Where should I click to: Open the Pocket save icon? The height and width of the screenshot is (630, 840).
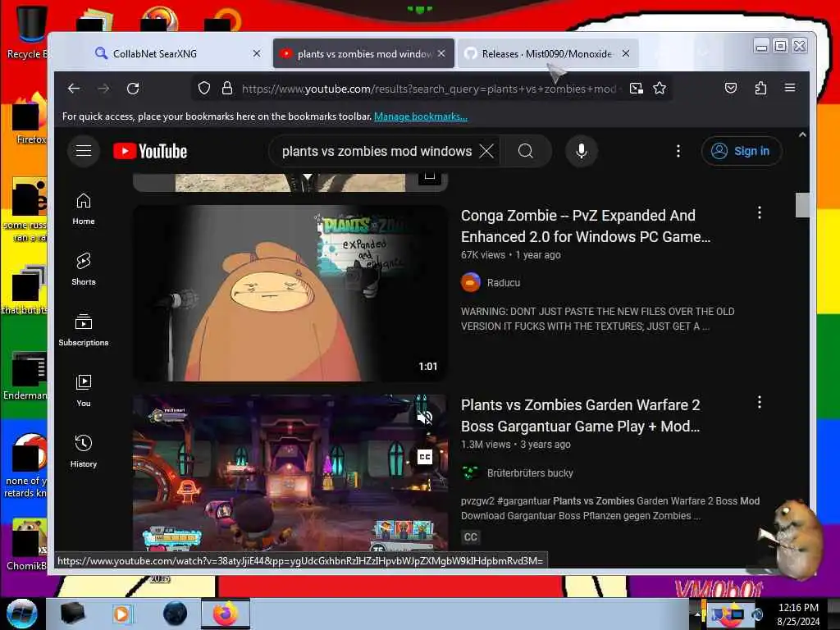731,89
